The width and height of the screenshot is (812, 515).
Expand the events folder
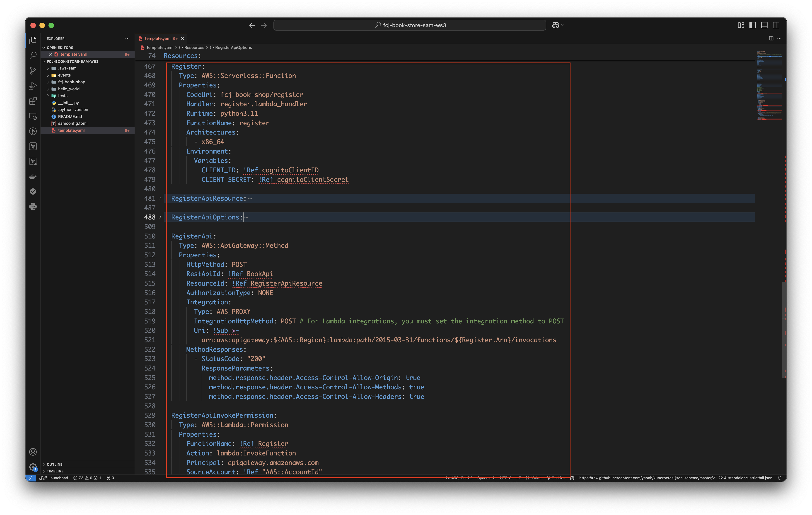[48, 75]
